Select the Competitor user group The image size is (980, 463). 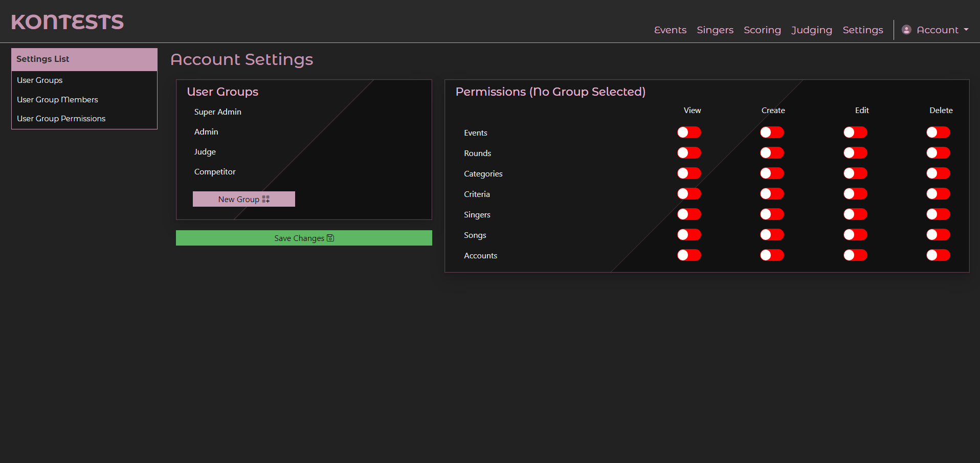pyautogui.click(x=215, y=172)
